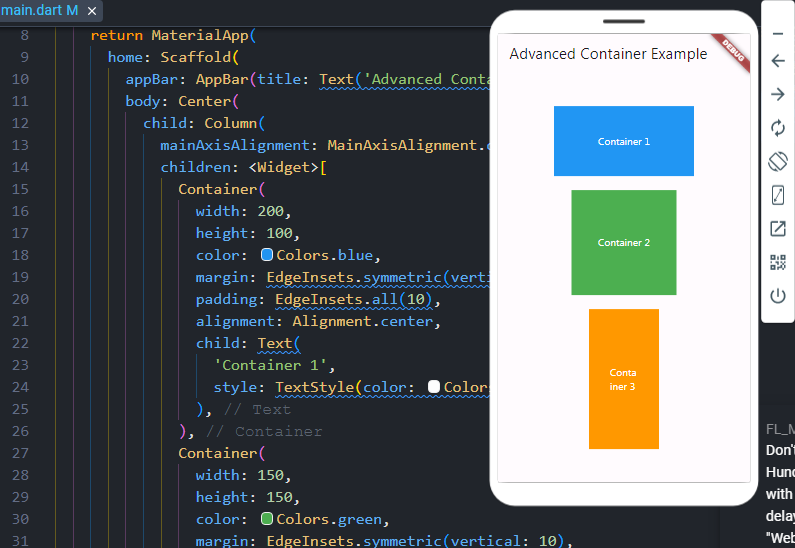Click the blue Container 1 box in the preview

click(624, 141)
